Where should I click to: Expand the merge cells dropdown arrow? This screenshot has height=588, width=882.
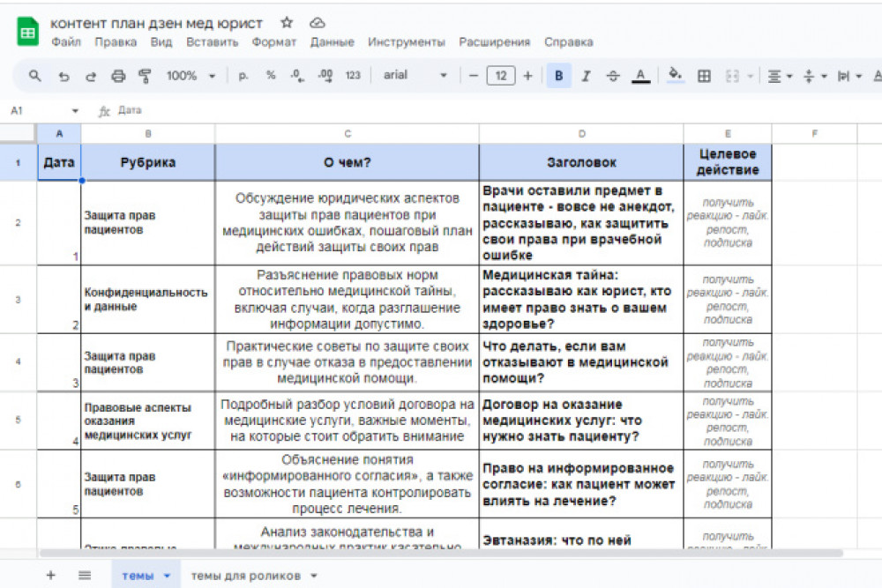(x=750, y=76)
